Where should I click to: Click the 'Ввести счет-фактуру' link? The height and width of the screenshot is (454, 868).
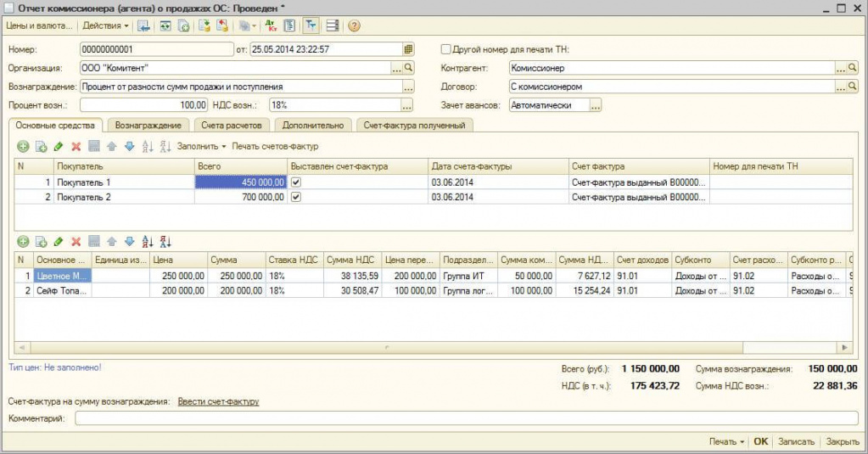point(218,401)
